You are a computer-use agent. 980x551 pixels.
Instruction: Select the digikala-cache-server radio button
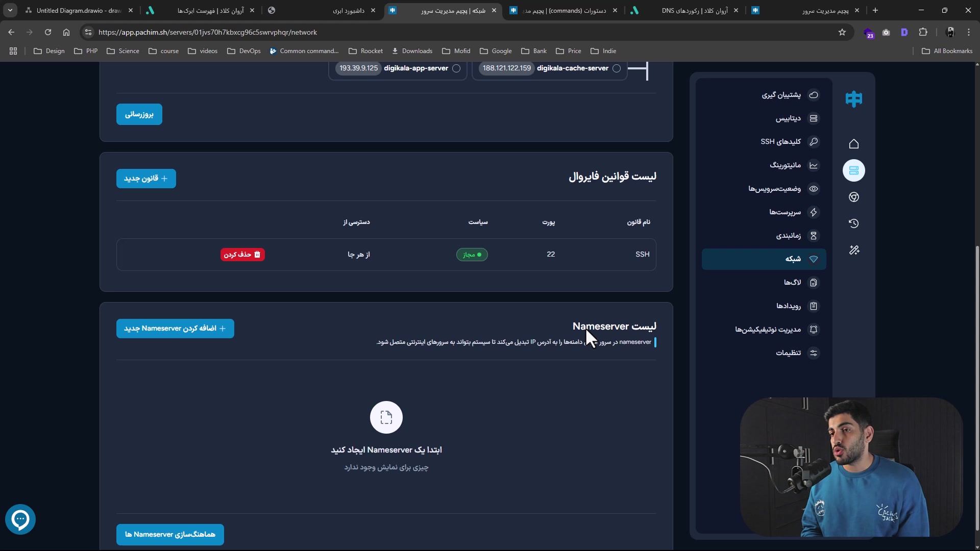click(x=617, y=68)
